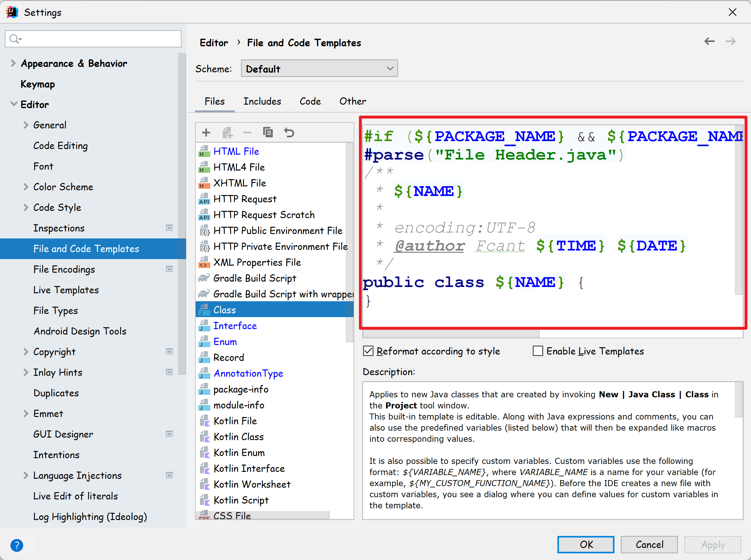Image resolution: width=751 pixels, height=560 pixels.
Task: Click the forward navigation arrow icon
Action: point(730,42)
